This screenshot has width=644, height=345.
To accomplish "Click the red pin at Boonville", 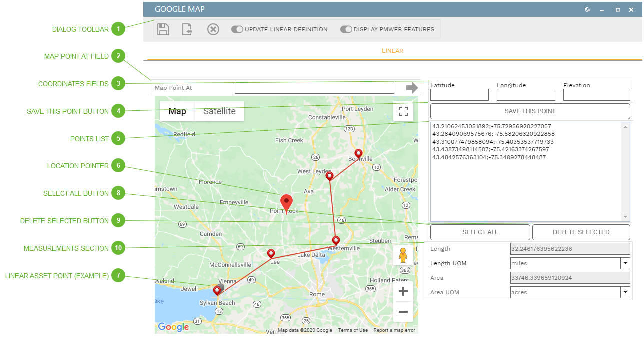I will tap(358, 153).
